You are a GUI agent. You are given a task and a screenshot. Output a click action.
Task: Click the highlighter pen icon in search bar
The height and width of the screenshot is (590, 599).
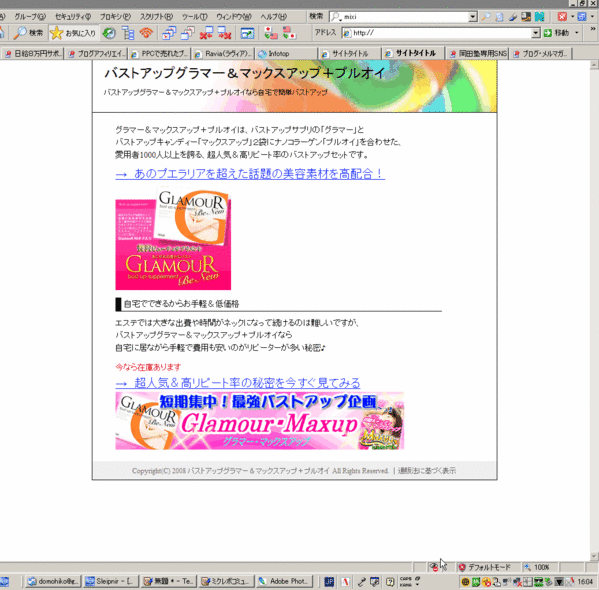point(513,16)
